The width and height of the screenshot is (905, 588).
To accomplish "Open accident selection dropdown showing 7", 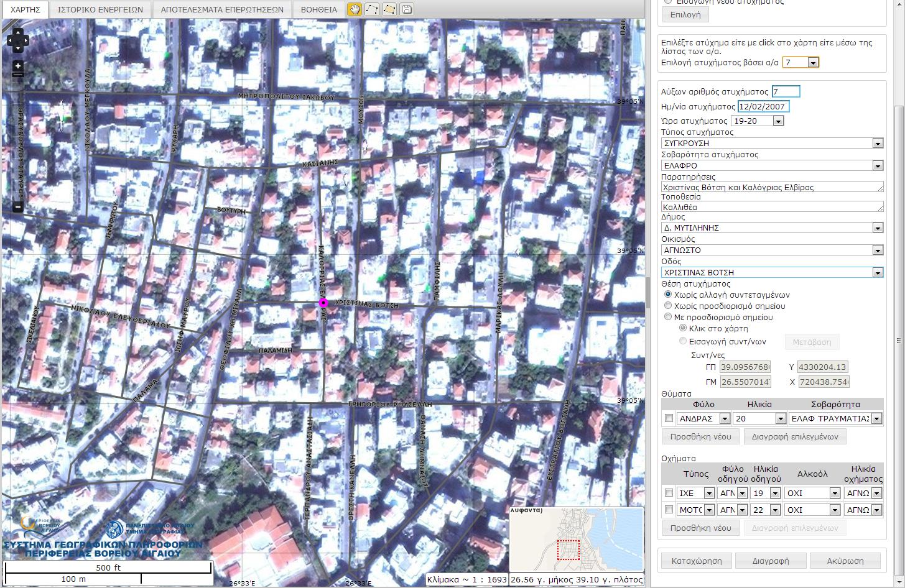I will (801, 62).
